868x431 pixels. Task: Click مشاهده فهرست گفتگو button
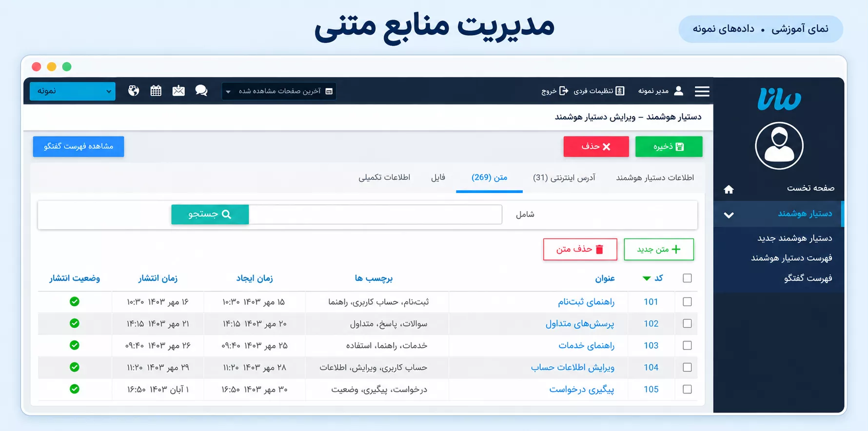79,146
